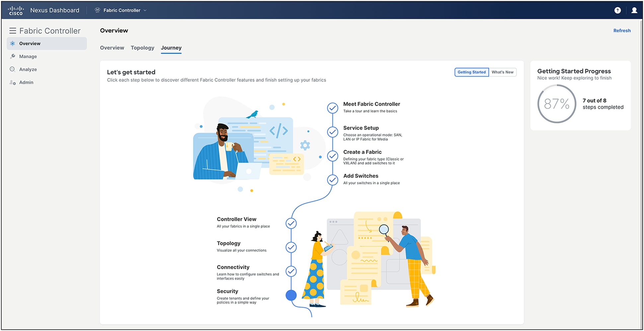Open Analyze in the sidebar

click(x=47, y=69)
